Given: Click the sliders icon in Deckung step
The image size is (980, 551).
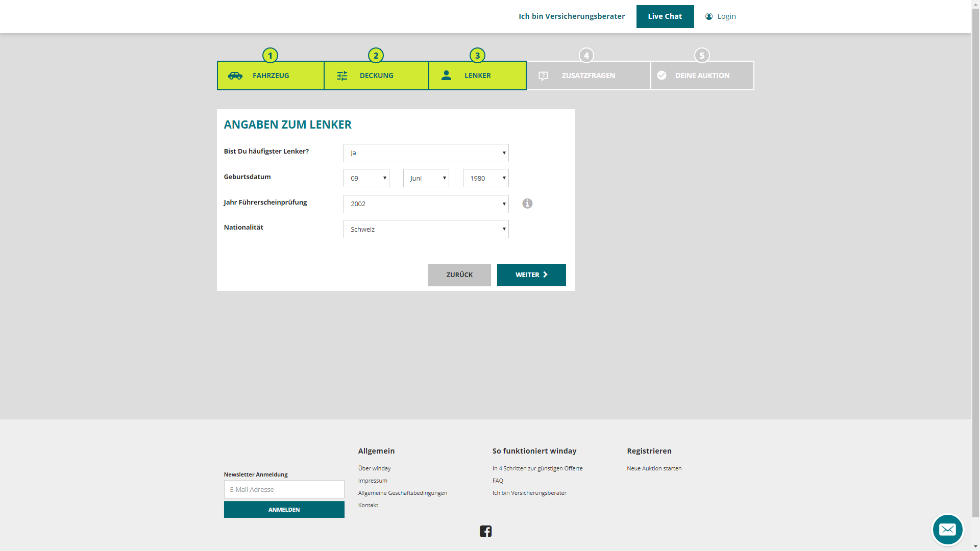Looking at the screenshot, I should click(x=342, y=76).
